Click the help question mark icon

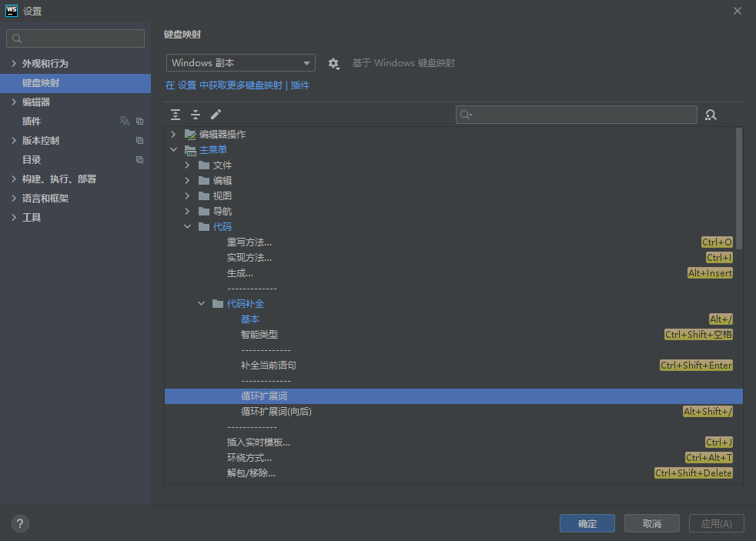point(20,523)
